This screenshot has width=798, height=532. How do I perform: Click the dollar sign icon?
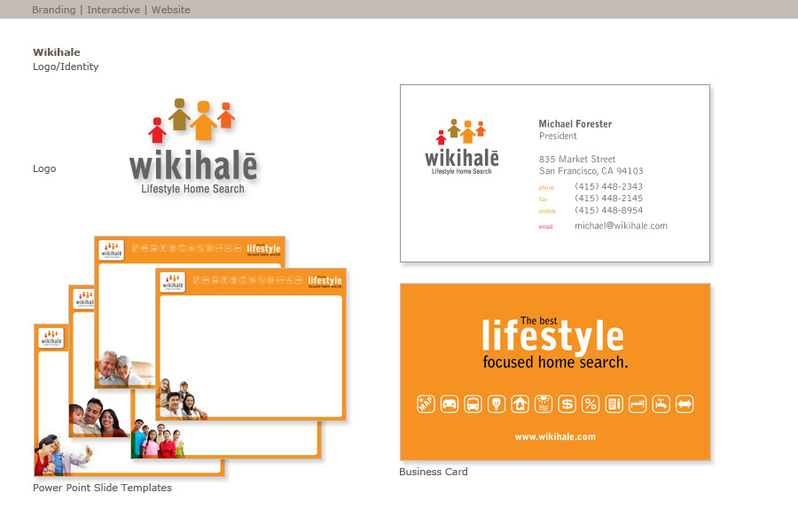coord(567,404)
